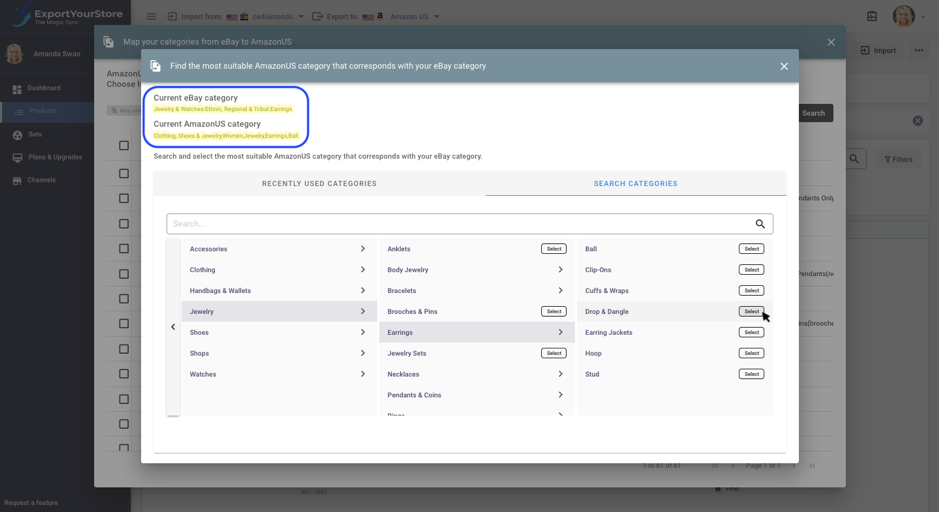Click the Request a feature link

tap(31, 503)
